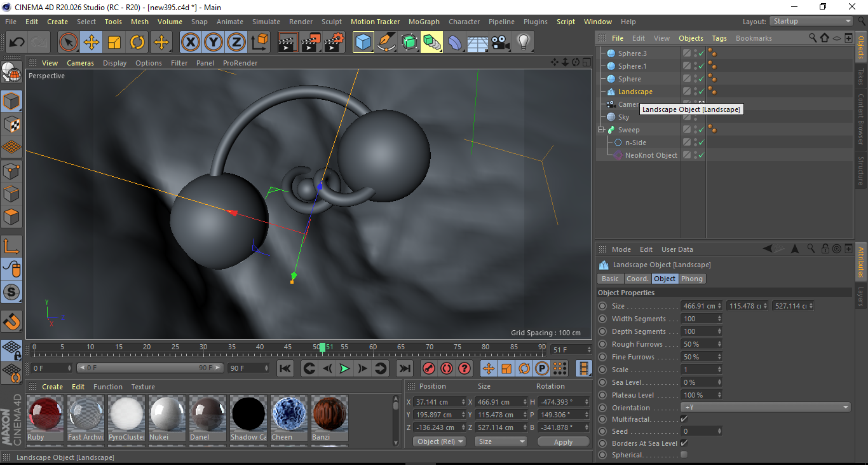
Task: Enable Multifractal checkbox
Action: pos(684,419)
